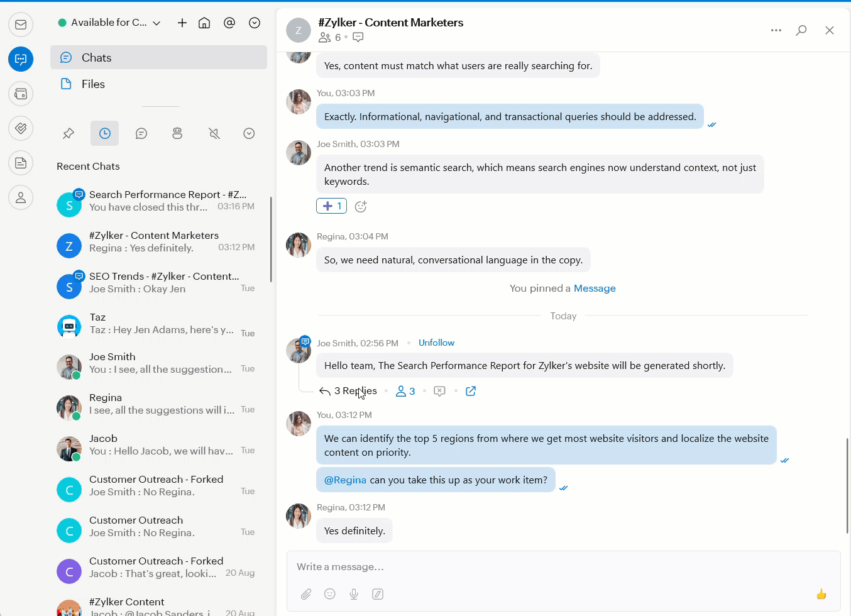
Task: Open the Taz bot chat
Action: pyautogui.click(x=158, y=324)
